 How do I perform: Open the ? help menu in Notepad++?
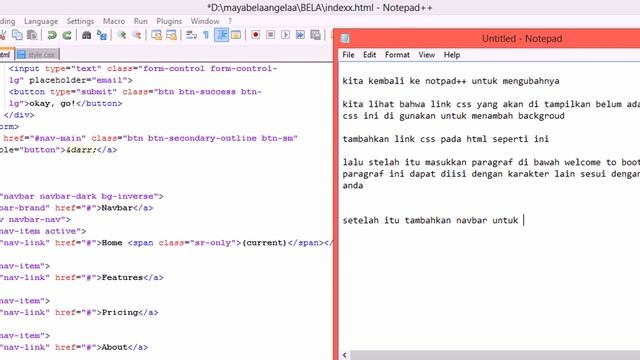(x=230, y=21)
